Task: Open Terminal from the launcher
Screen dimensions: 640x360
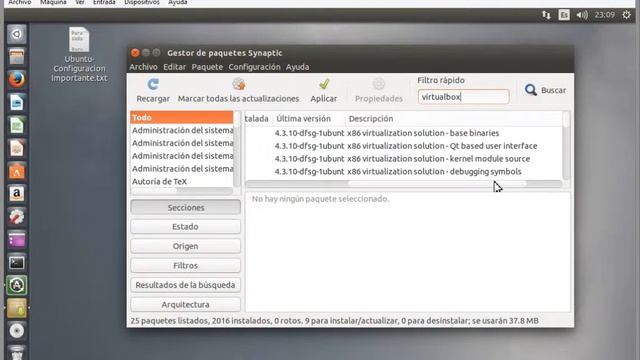Action: (x=16, y=262)
